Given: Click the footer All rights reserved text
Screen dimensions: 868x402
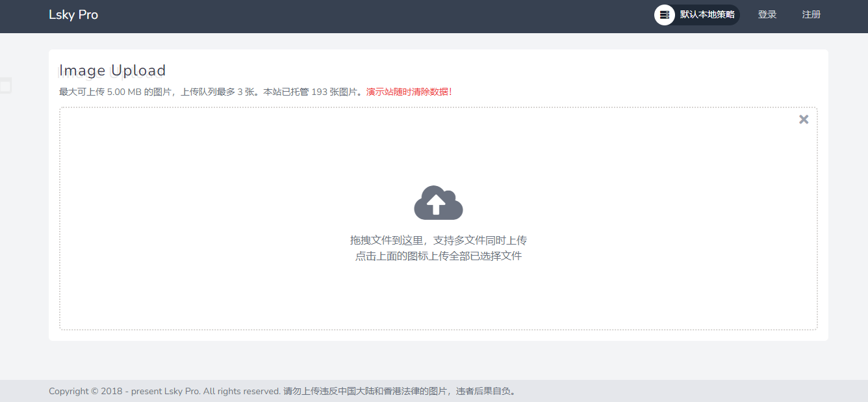Looking at the screenshot, I should pos(242,391).
